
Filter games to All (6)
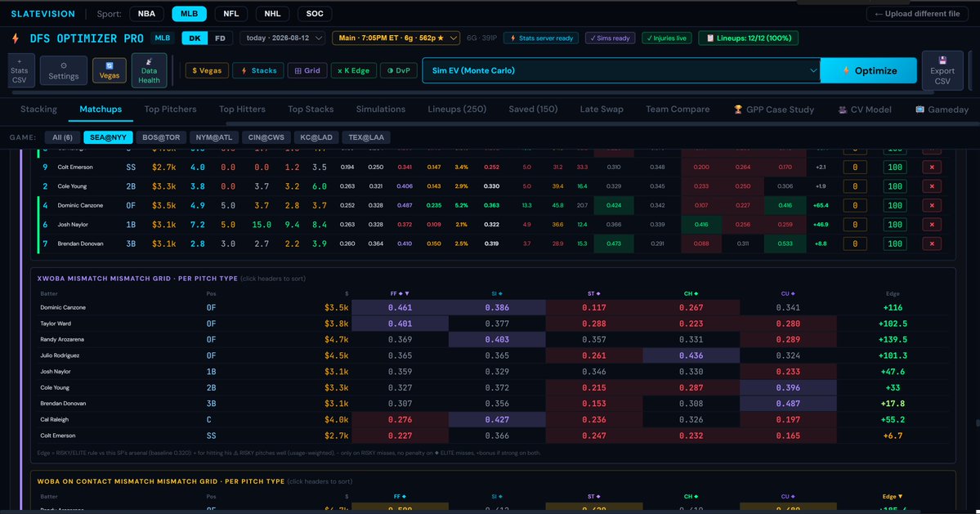point(62,137)
